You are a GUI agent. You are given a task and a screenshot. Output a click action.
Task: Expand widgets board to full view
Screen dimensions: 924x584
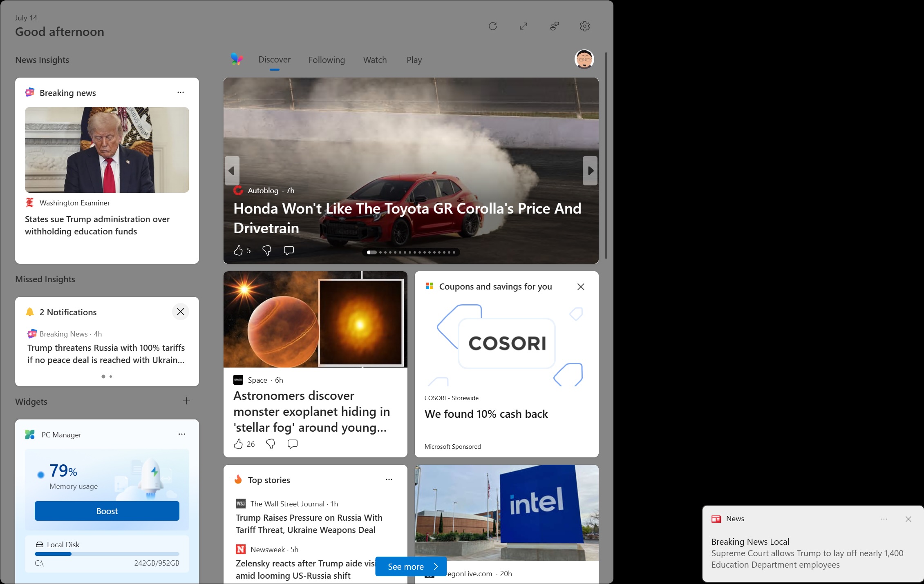click(524, 26)
